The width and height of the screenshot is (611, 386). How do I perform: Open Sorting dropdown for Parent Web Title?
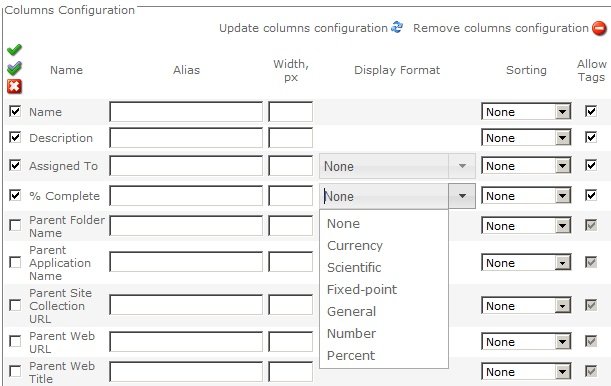point(526,372)
